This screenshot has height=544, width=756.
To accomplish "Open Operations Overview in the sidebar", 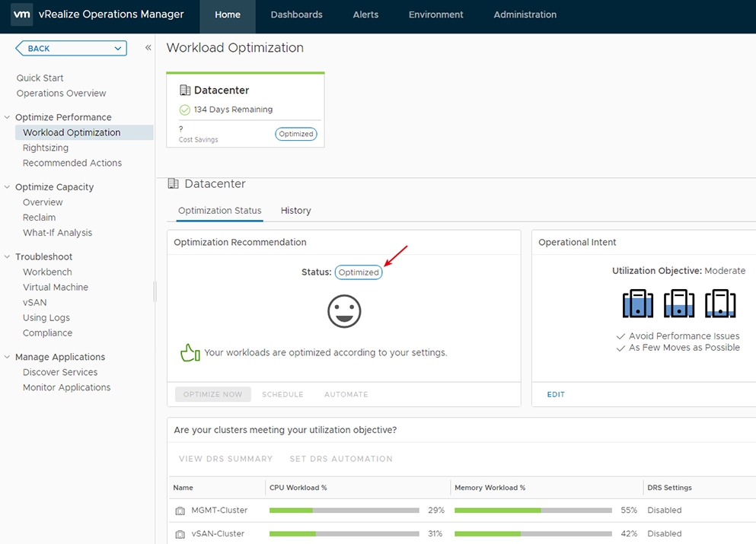I will pyautogui.click(x=61, y=94).
